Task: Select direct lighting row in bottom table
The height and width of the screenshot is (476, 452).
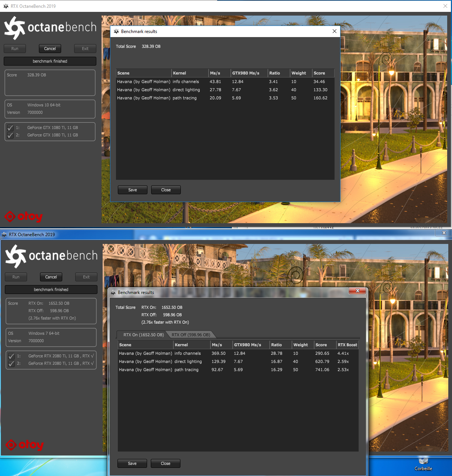Action: tap(238, 361)
